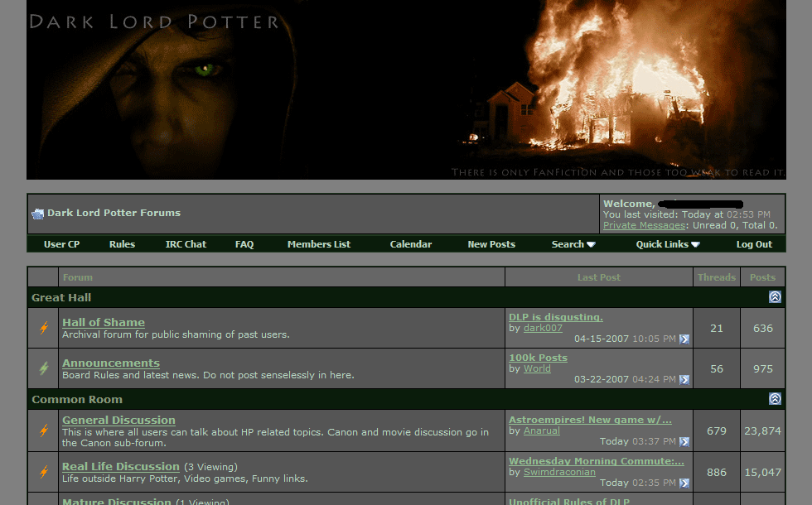Open the General Discussion forum
This screenshot has height=505, width=812.
coord(118,421)
